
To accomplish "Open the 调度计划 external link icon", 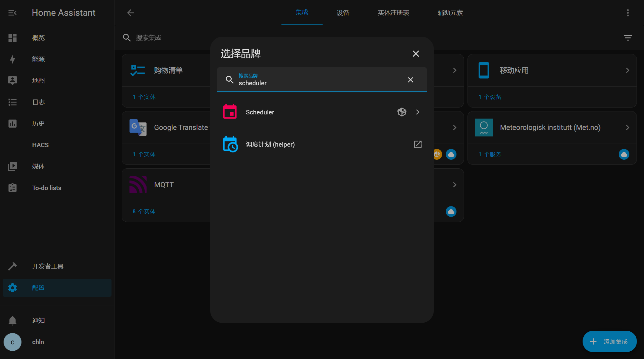I will [418, 144].
